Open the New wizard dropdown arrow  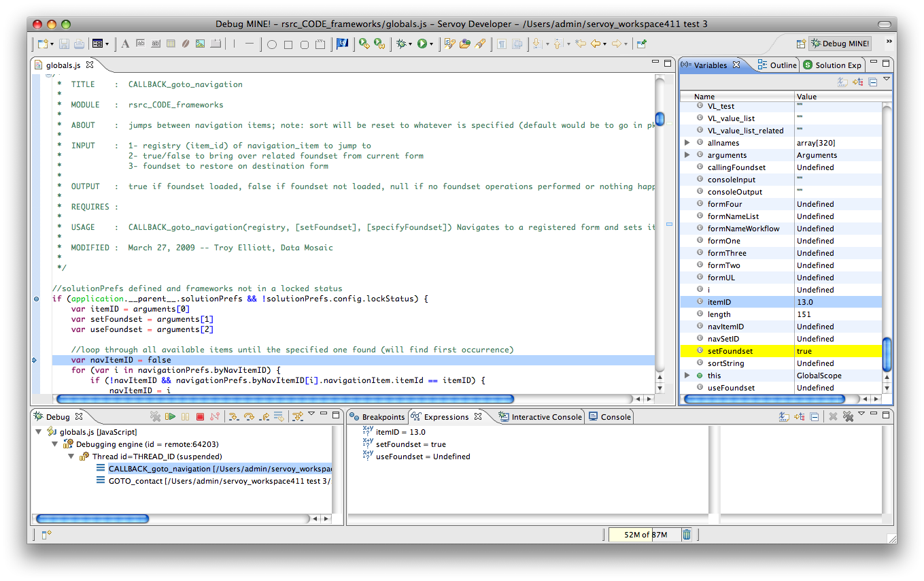pos(52,44)
